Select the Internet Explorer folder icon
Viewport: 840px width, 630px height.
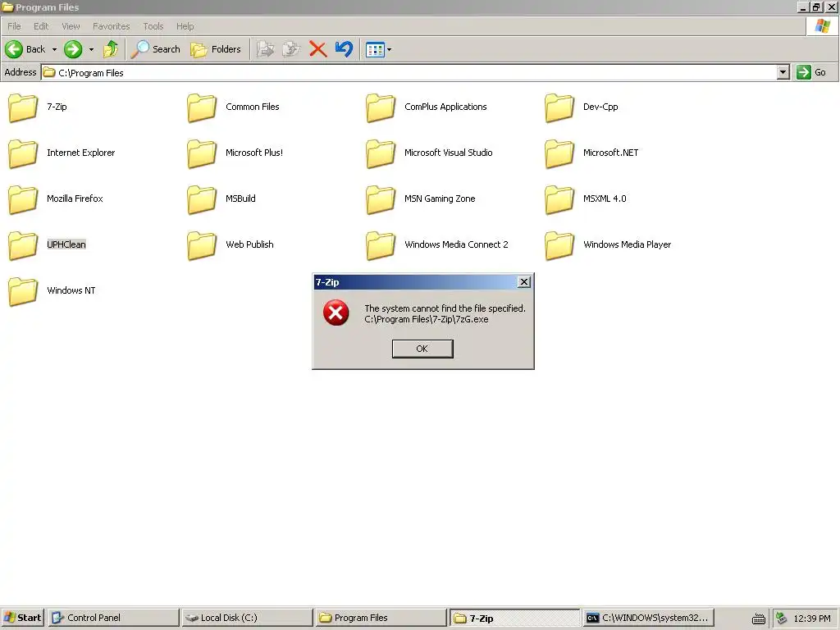point(23,153)
